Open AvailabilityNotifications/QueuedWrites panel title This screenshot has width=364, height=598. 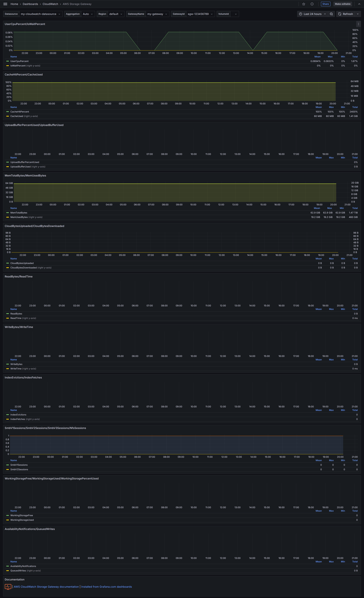coord(30,529)
